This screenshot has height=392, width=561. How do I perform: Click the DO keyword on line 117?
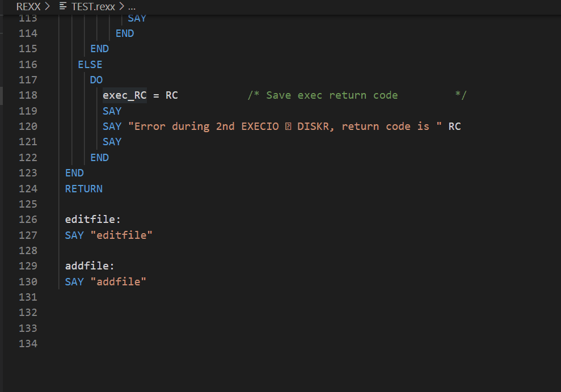pos(96,80)
